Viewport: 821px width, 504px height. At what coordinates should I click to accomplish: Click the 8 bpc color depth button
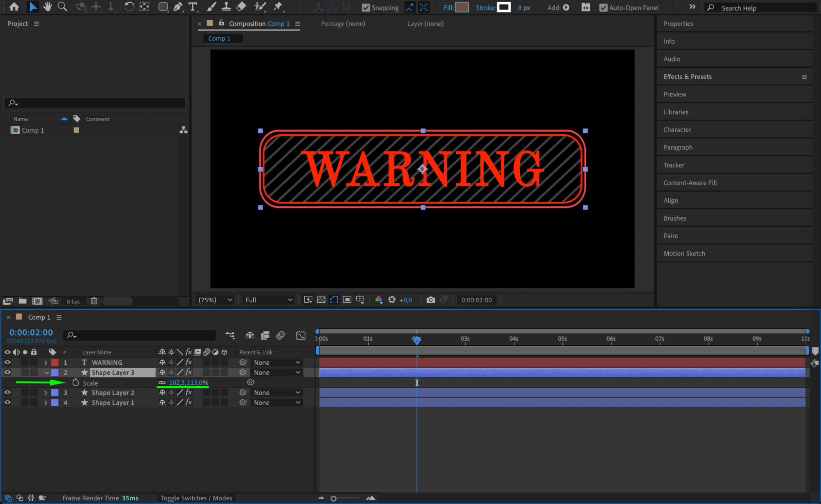74,301
